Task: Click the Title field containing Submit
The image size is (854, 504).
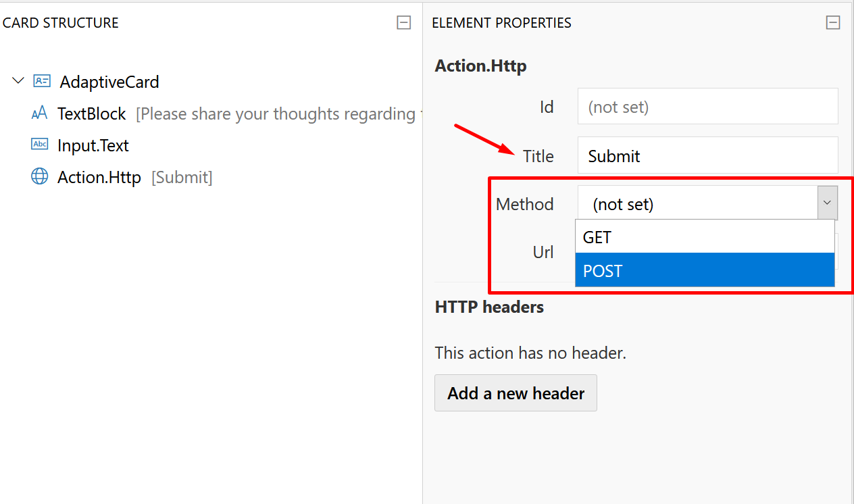Action: pyautogui.click(x=707, y=155)
